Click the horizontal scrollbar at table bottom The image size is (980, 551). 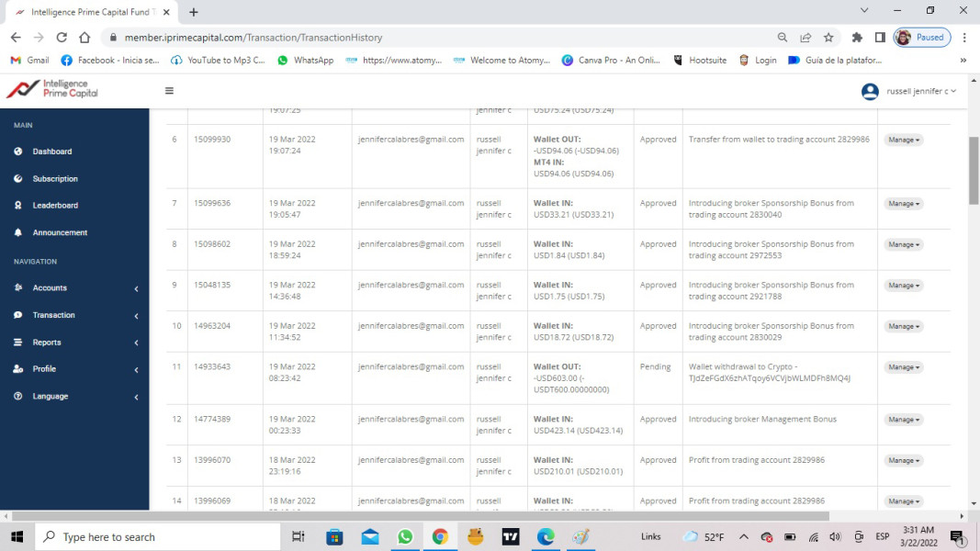click(421, 516)
